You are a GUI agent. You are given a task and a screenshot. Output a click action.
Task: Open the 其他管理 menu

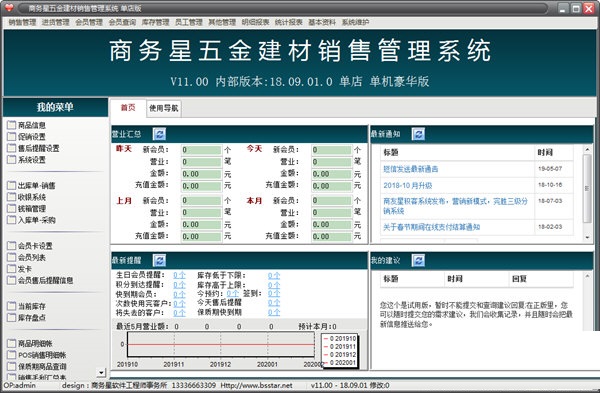[222, 22]
